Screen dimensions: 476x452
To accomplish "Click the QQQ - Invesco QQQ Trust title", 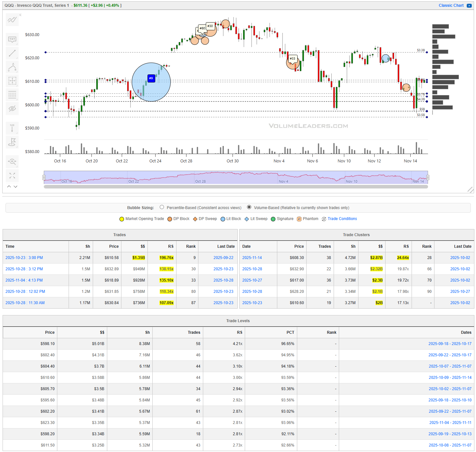I will [37, 5].
